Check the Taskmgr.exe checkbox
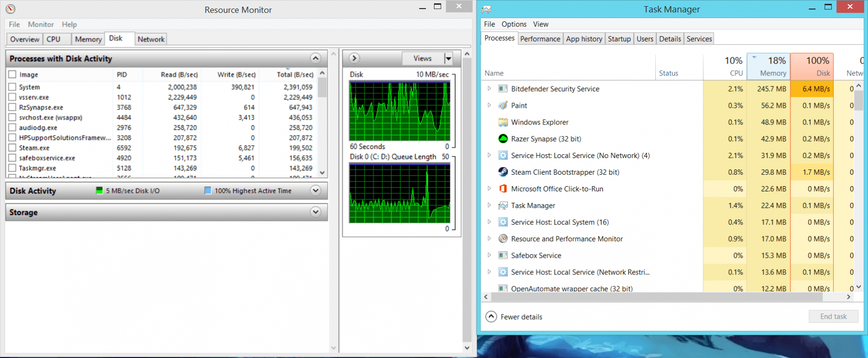Image resolution: width=868 pixels, height=358 pixels. [12, 168]
